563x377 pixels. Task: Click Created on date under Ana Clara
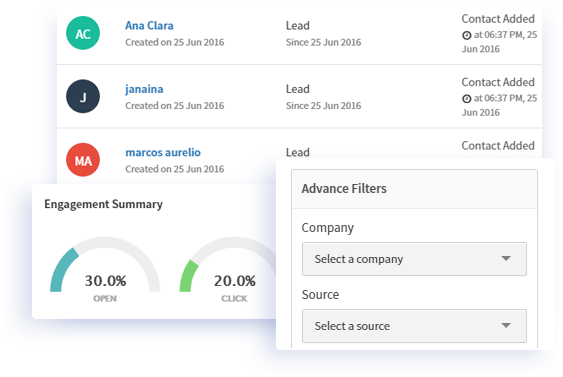pyautogui.click(x=175, y=42)
